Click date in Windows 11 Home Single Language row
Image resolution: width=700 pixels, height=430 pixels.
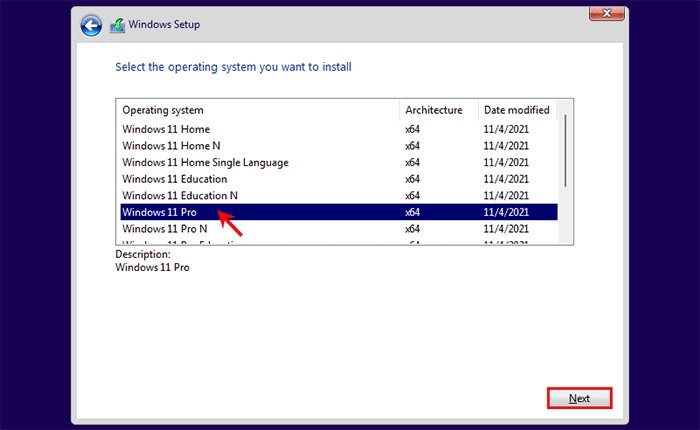click(506, 162)
